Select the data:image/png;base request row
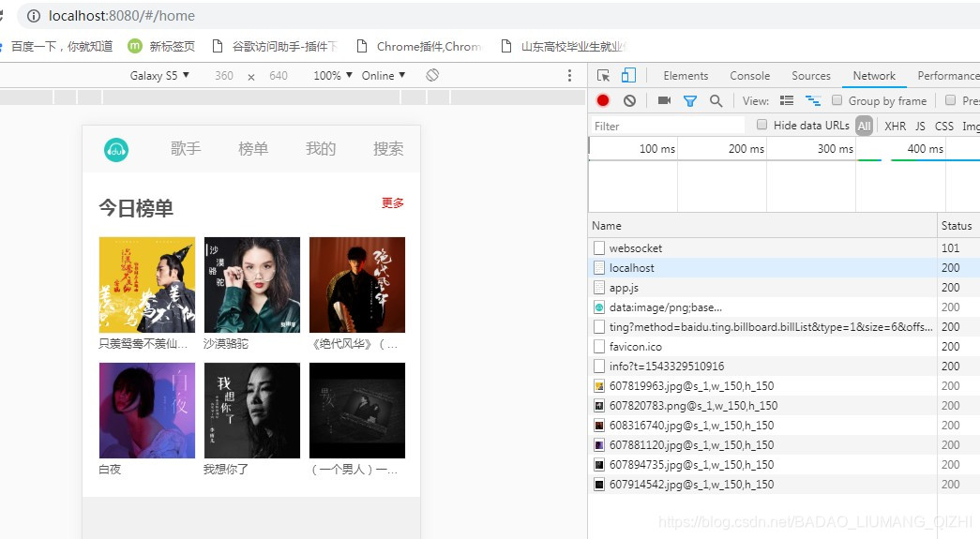 click(x=784, y=307)
